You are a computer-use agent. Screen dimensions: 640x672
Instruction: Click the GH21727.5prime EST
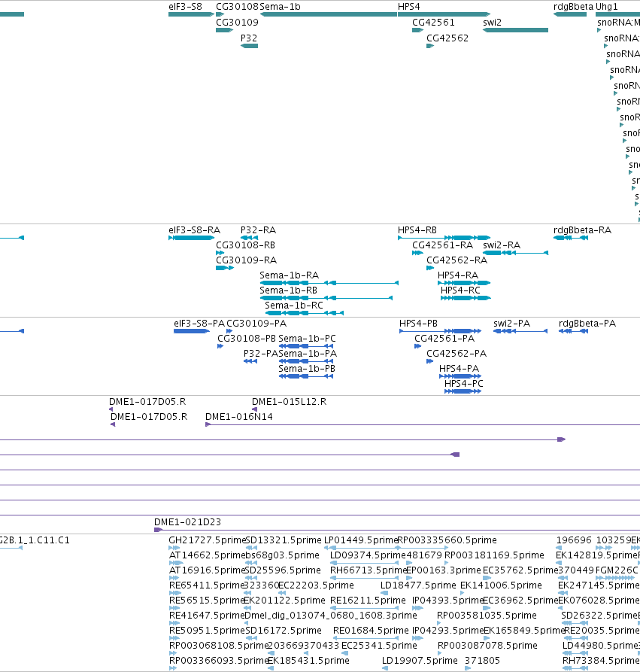click(x=174, y=548)
